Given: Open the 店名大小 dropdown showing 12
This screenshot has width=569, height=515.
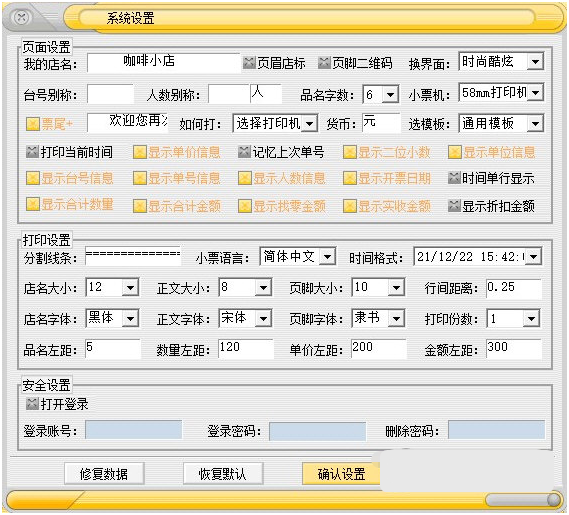Looking at the screenshot, I should [x=112, y=287].
